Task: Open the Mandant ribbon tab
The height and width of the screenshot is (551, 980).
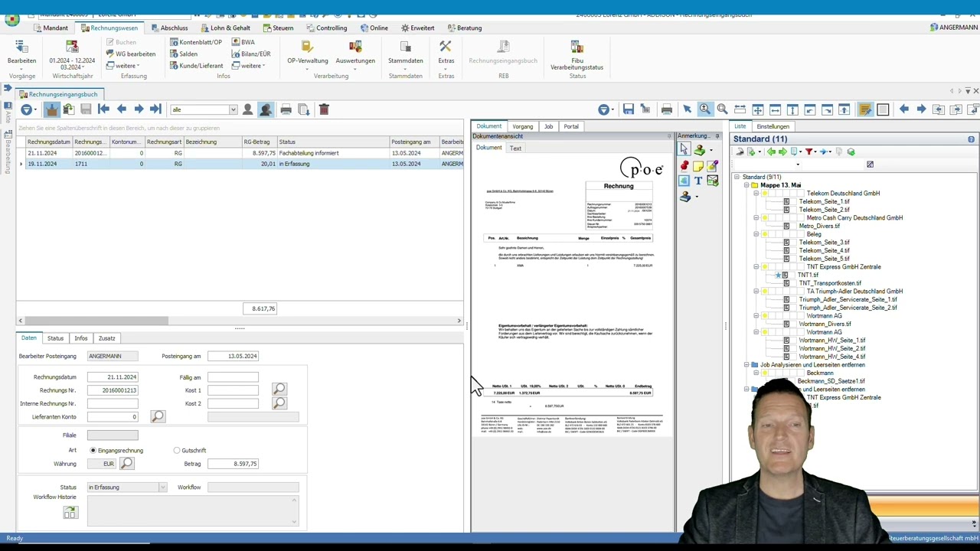Action: point(49,28)
